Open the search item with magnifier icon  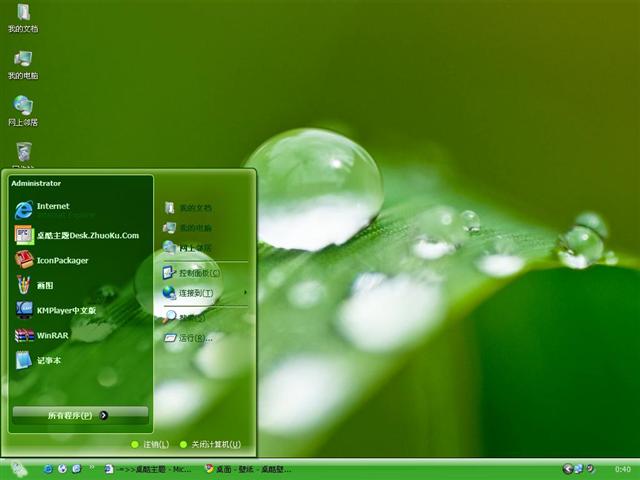pos(186,317)
